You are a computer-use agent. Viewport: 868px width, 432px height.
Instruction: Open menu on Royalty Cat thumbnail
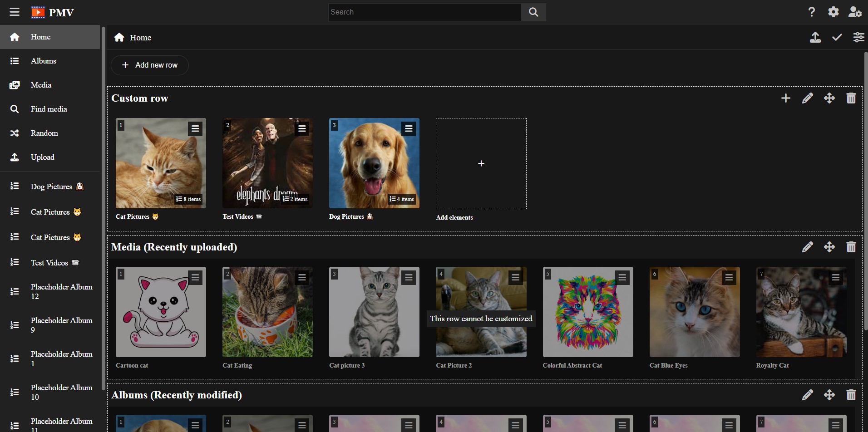coord(836,277)
